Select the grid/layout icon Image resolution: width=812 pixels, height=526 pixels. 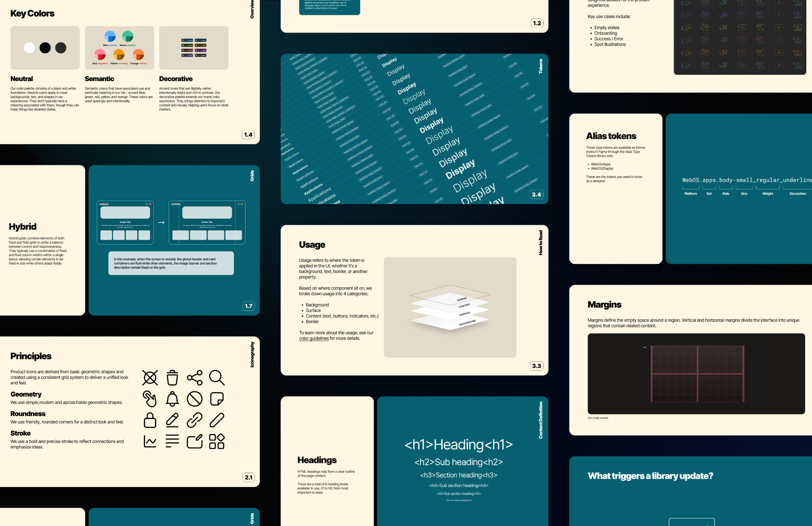click(x=216, y=442)
